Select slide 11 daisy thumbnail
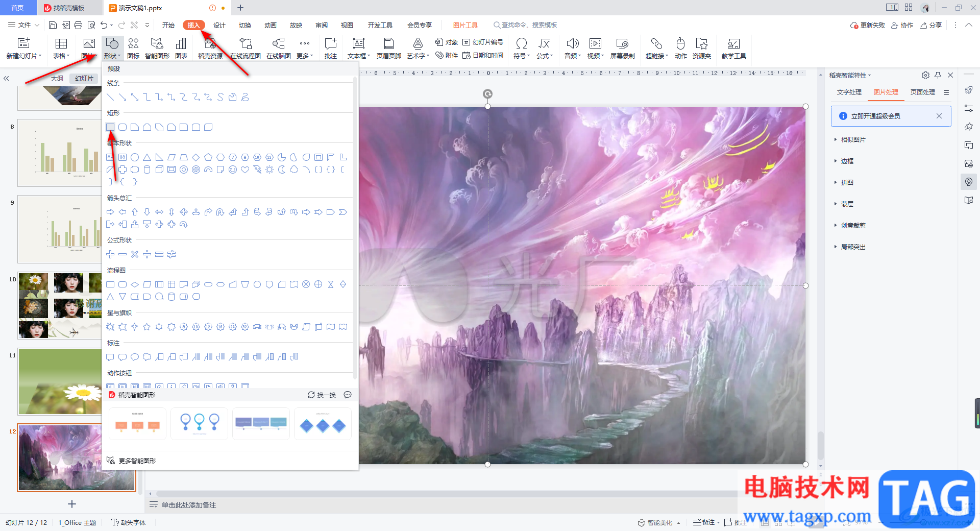 [60, 381]
